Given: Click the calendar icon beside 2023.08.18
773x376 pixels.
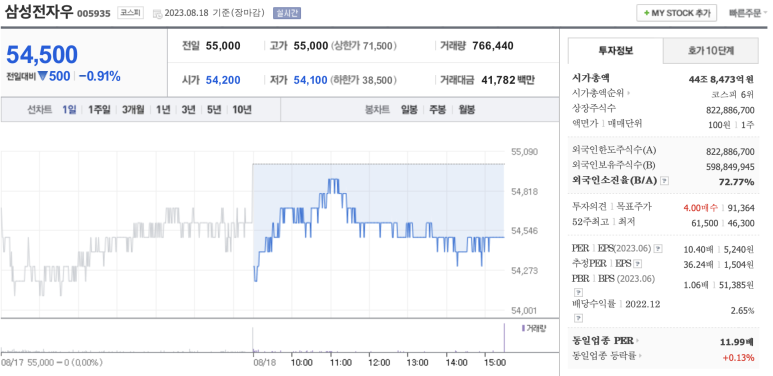Looking at the screenshot, I should 157,13.
